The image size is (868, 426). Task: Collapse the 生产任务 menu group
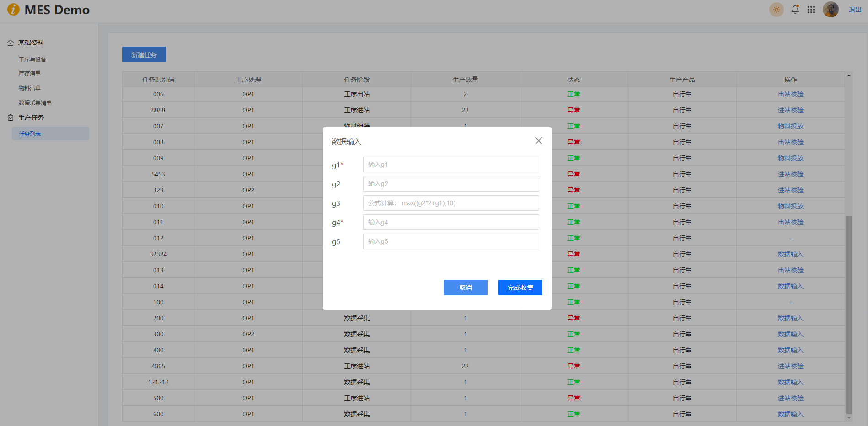tap(31, 118)
